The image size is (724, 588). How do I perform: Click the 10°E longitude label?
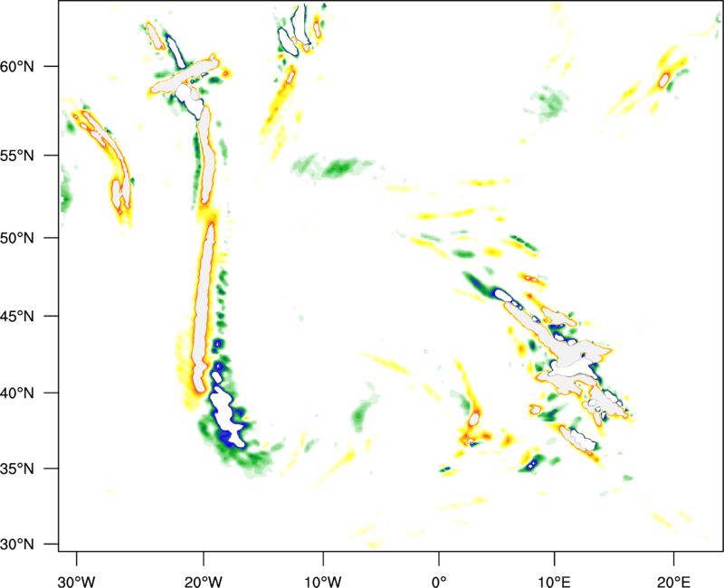coord(554,582)
